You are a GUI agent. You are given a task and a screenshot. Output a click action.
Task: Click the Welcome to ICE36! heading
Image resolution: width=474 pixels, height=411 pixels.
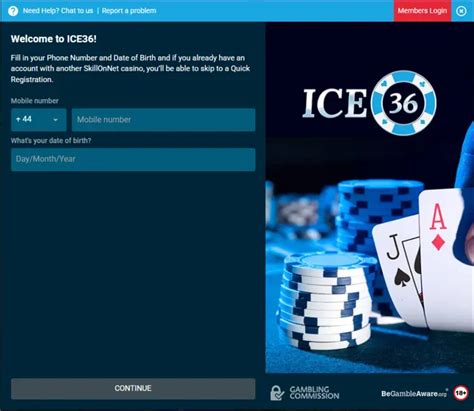pyautogui.click(x=54, y=39)
